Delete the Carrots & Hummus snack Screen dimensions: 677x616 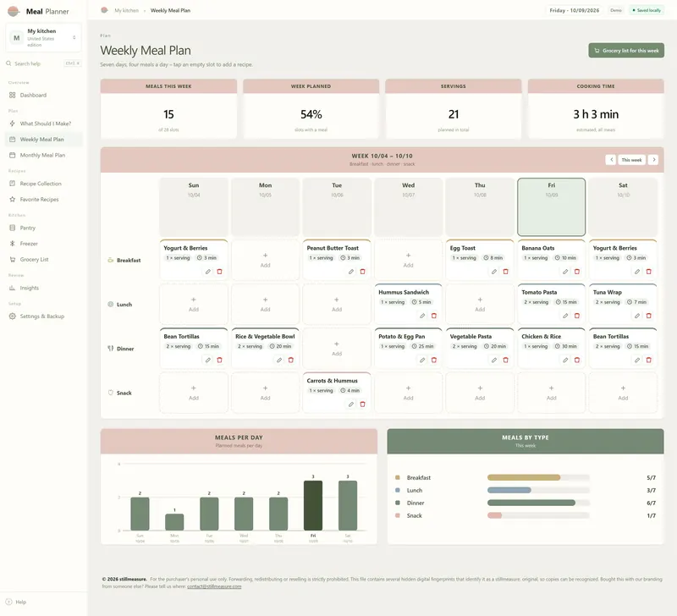tap(363, 404)
